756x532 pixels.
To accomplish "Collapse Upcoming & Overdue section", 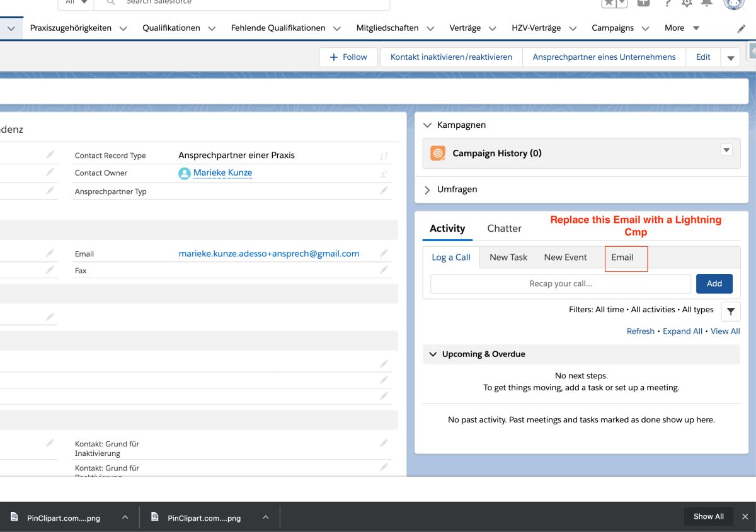I will [433, 354].
